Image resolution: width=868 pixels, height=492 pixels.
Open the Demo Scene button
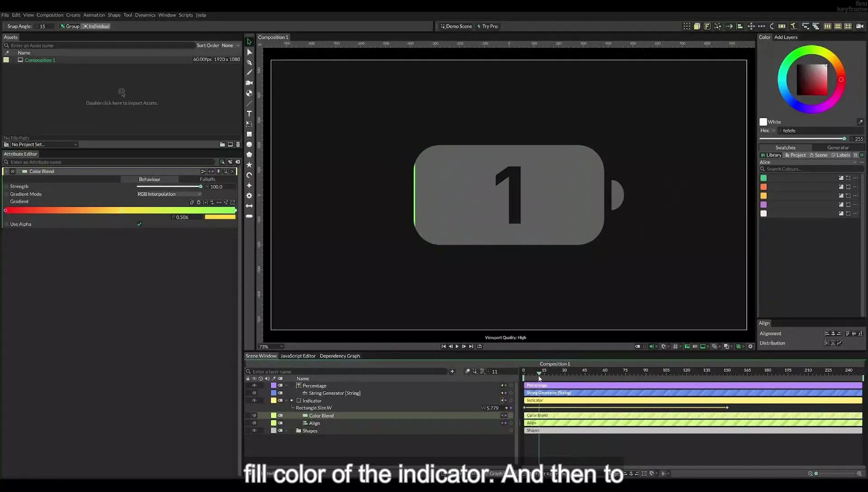pos(456,26)
